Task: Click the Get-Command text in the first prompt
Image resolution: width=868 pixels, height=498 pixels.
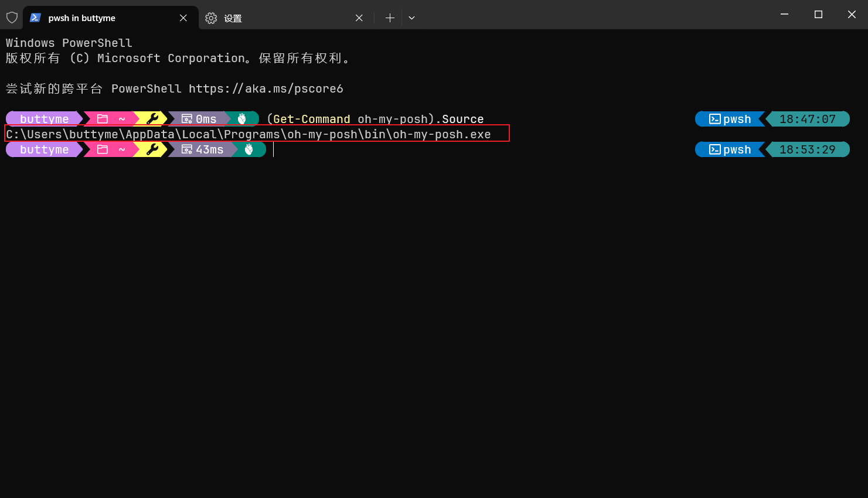Action: click(311, 119)
